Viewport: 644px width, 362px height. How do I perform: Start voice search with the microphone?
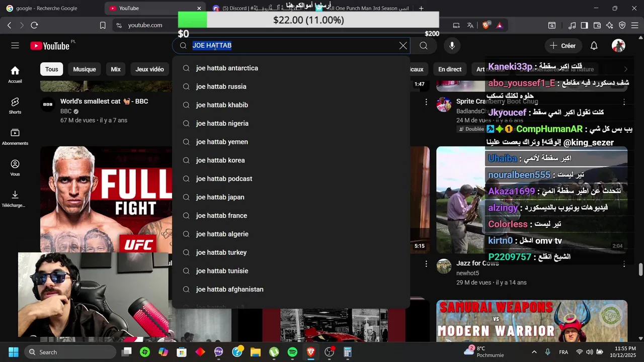click(x=452, y=46)
